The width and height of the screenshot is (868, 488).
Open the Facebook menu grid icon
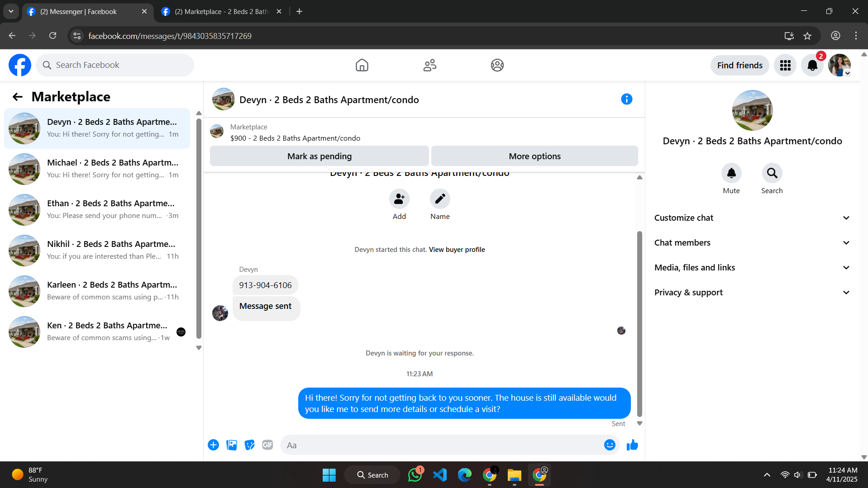pyautogui.click(x=785, y=65)
